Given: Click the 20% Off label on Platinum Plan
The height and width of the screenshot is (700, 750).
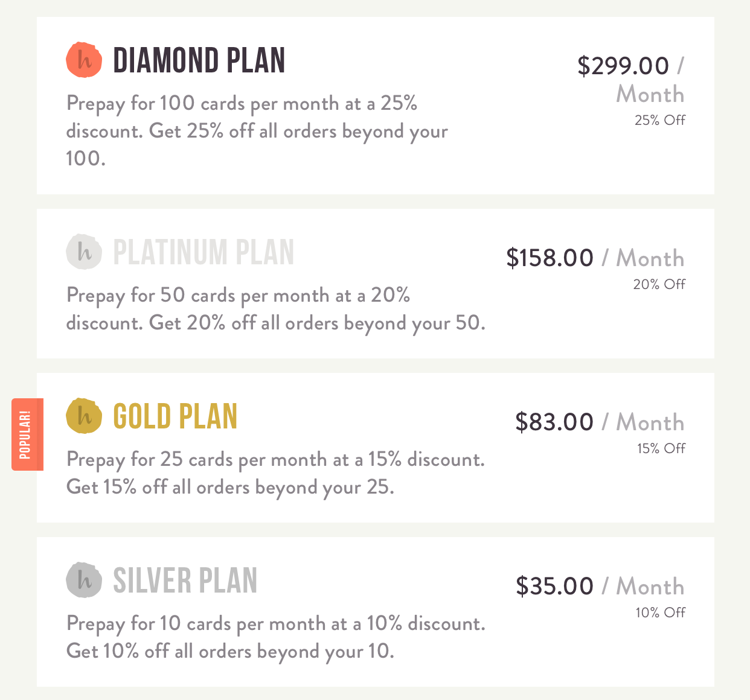Looking at the screenshot, I should 659,284.
